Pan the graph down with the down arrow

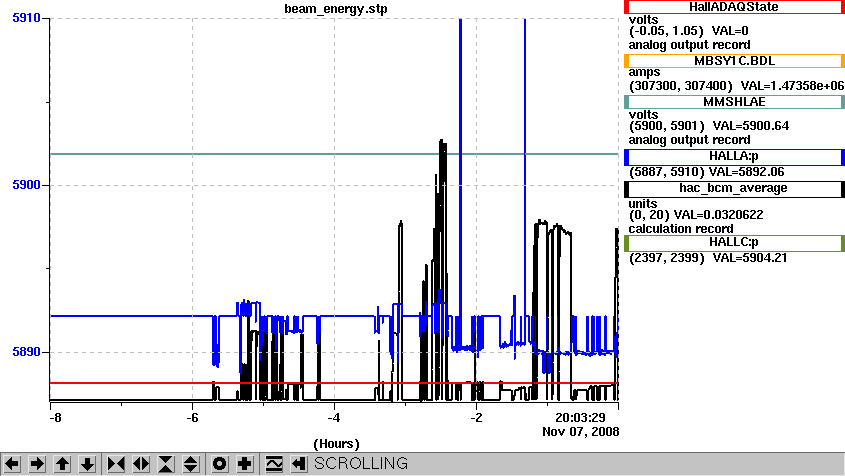[x=87, y=464]
